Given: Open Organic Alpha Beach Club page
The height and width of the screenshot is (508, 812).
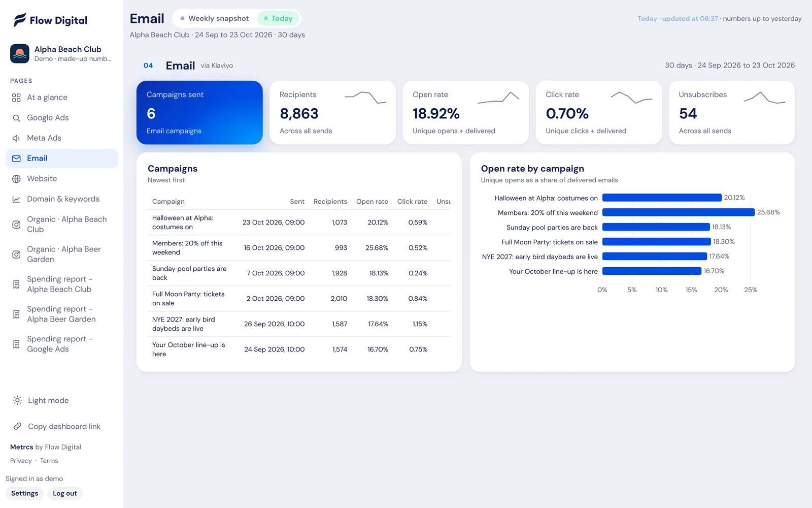Looking at the screenshot, I should [62, 224].
